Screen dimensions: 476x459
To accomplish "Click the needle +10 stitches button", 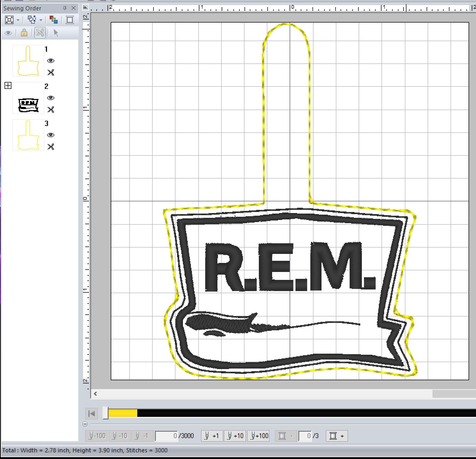I will coord(235,436).
